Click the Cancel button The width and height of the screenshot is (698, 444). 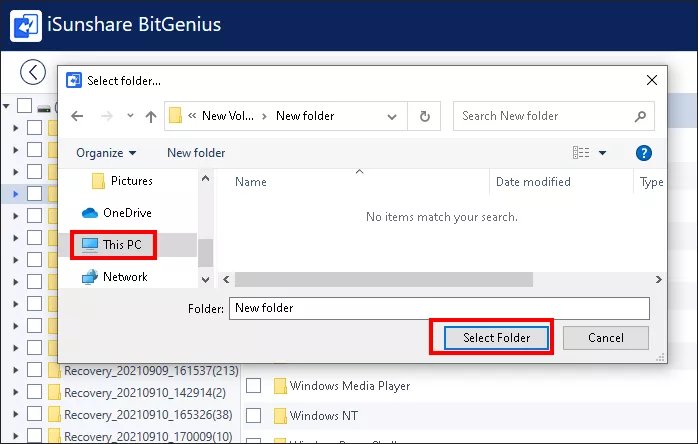click(x=605, y=338)
